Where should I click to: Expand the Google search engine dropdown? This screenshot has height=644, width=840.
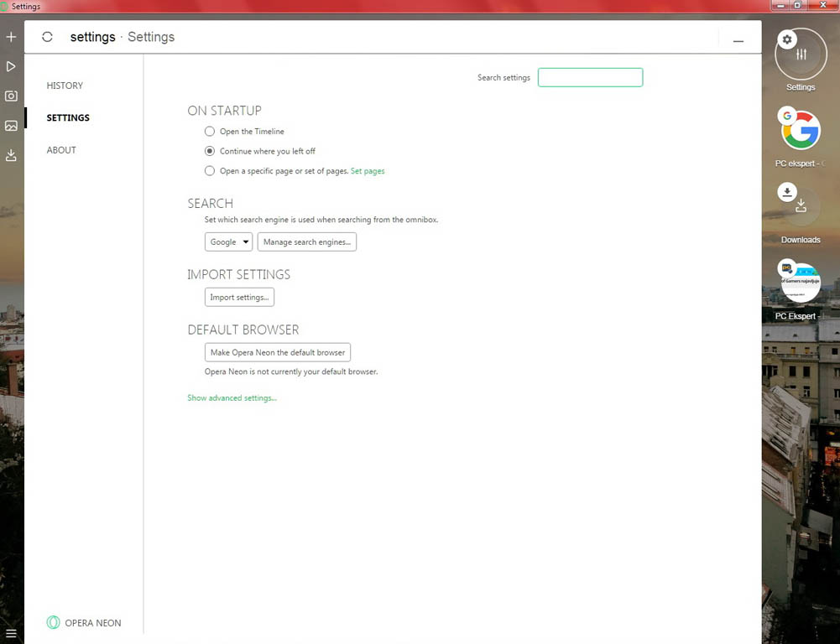[229, 242]
